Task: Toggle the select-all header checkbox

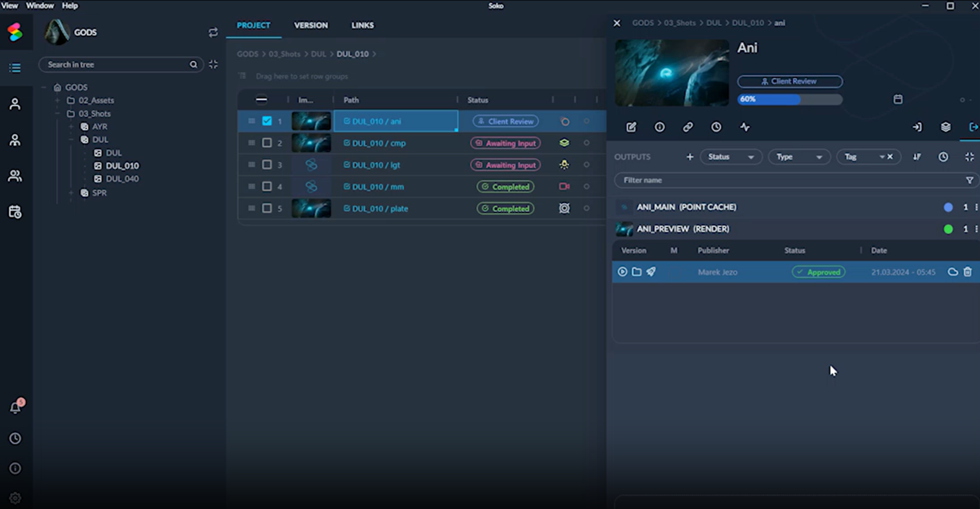Action: (x=262, y=100)
